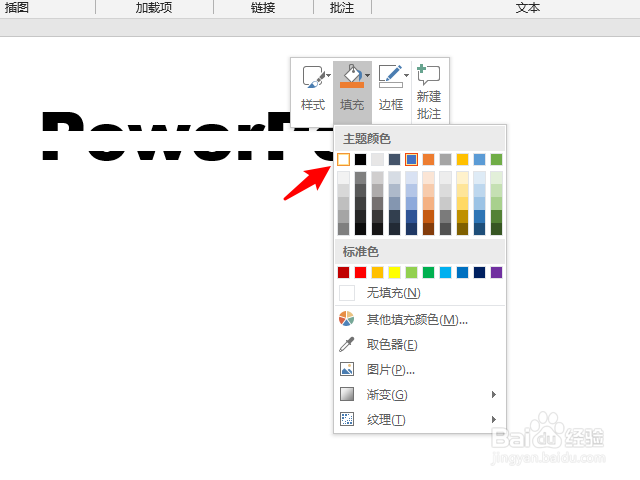Image resolution: width=640 pixels, height=480 pixels.
Task: Pick the light green standard color
Action: [x=411, y=272]
